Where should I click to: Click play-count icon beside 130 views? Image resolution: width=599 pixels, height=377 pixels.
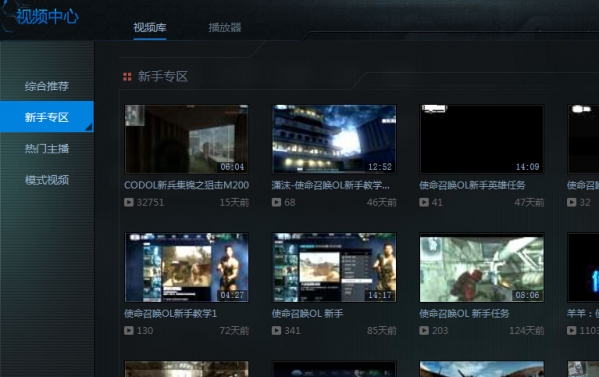[129, 330]
